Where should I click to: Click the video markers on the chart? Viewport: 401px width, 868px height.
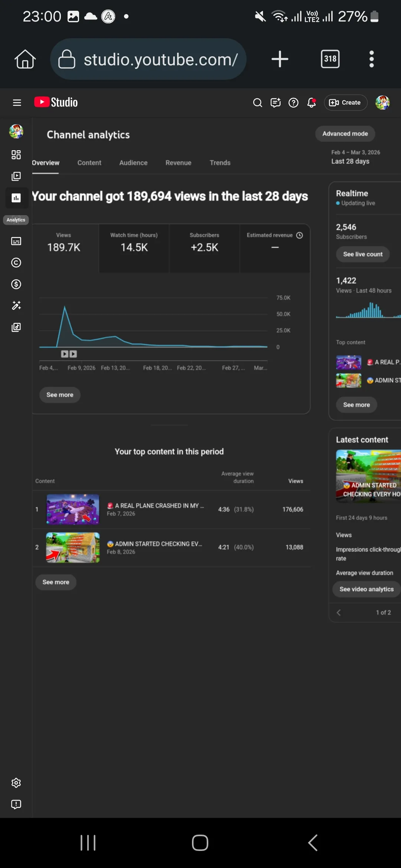point(69,354)
